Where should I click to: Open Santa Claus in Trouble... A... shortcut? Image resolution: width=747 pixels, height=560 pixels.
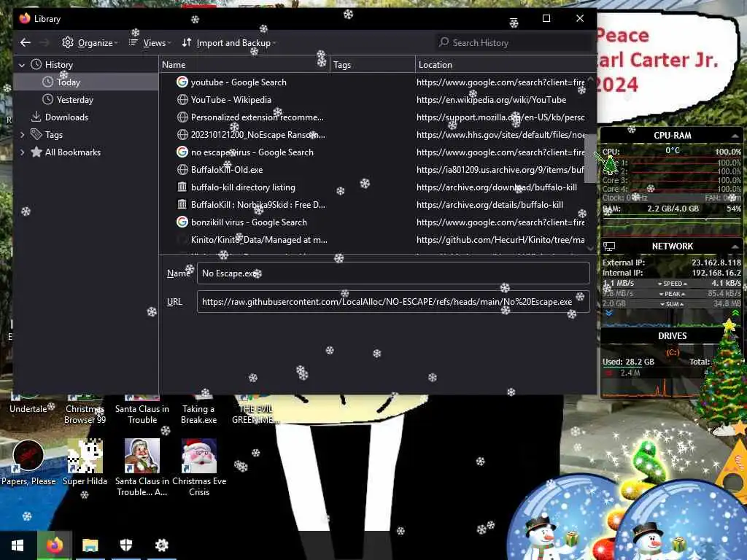[142, 467]
